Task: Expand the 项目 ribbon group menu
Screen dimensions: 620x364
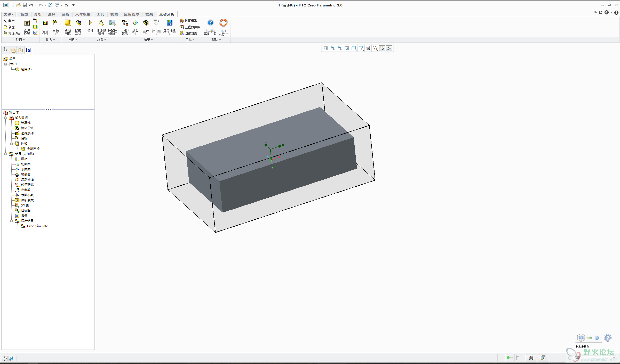Action: [x=20, y=40]
